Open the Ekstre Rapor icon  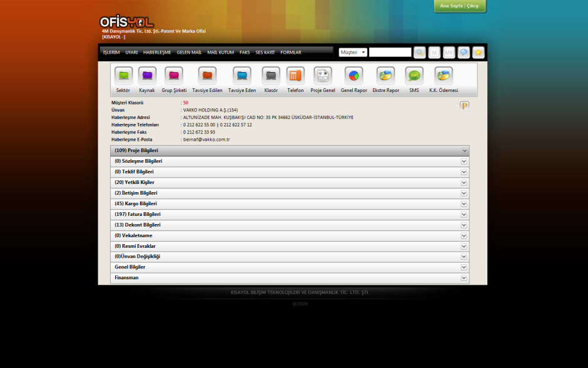click(x=385, y=76)
